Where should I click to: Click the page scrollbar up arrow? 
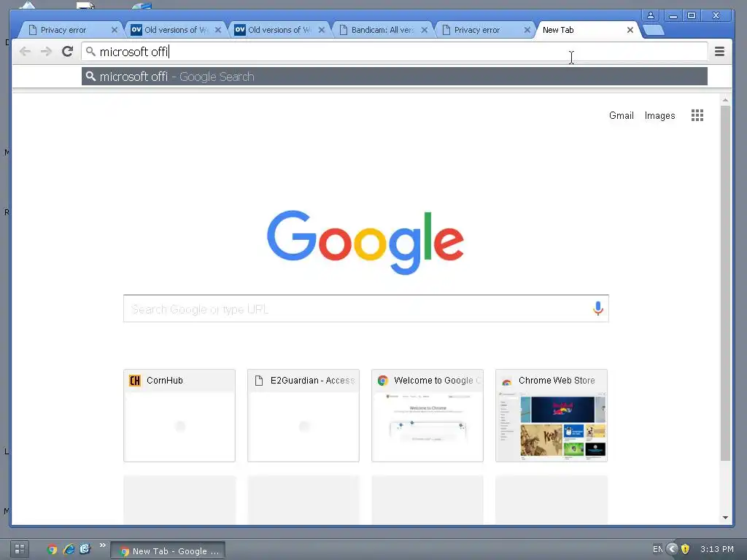click(725, 100)
